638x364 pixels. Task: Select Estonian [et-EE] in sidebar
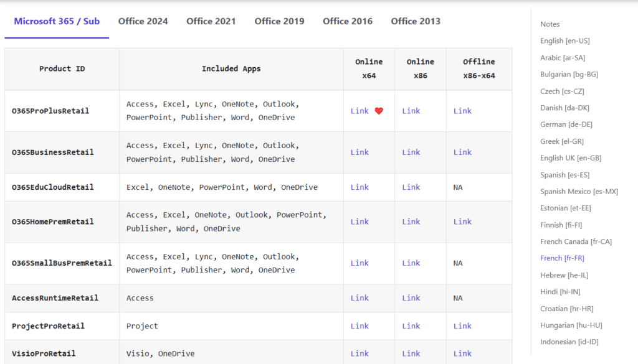566,208
